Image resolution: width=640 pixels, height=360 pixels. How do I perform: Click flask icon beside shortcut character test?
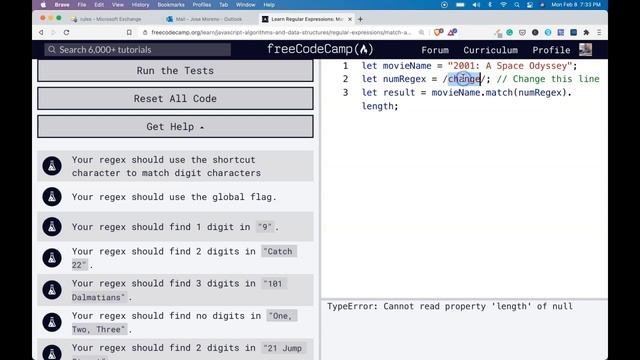[x=52, y=166]
